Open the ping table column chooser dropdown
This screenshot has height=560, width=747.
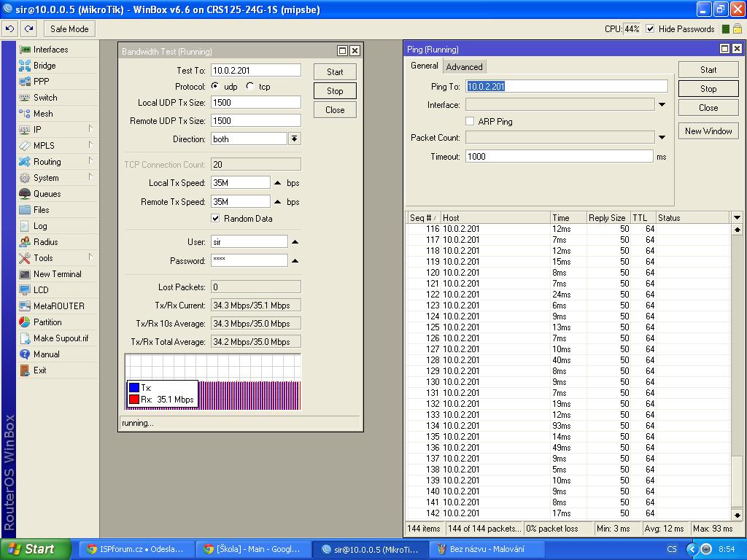737,217
